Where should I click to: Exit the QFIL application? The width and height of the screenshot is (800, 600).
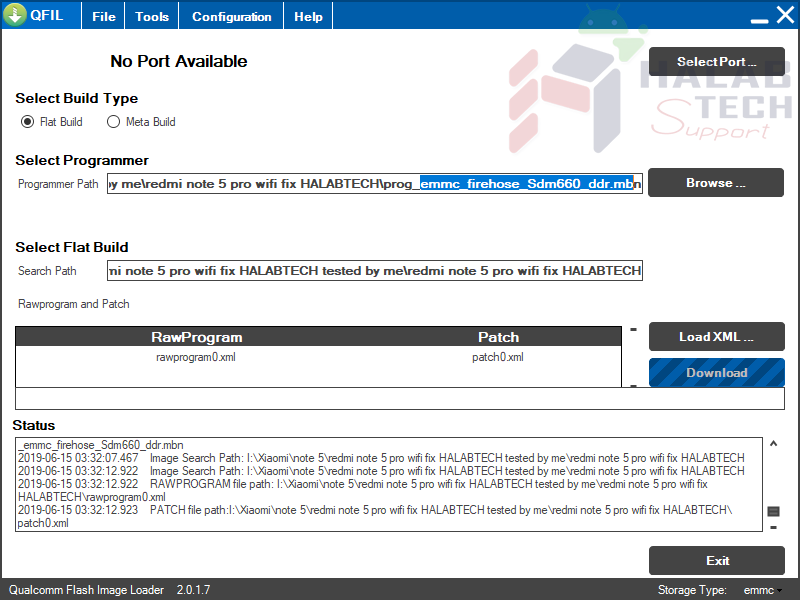[x=716, y=561]
